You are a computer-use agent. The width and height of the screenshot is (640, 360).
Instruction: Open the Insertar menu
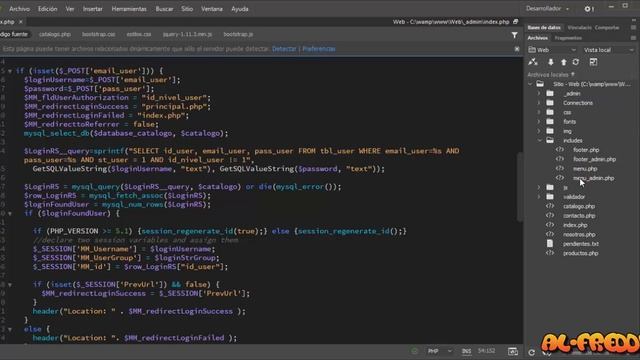click(92, 9)
